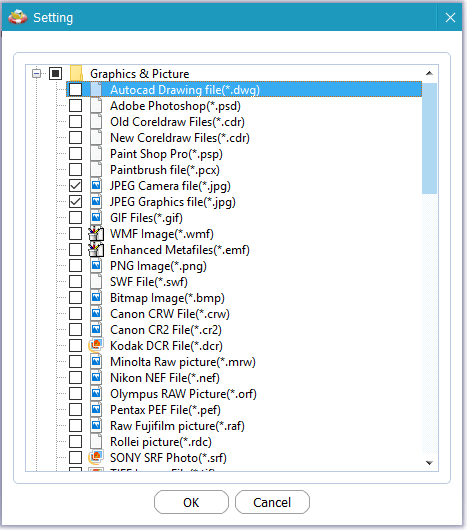Close the Setting dialog
This screenshot has width=467, height=530.
pos(450,18)
